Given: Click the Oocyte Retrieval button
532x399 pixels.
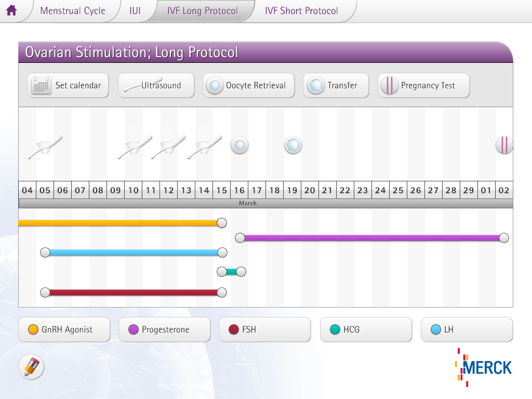Looking at the screenshot, I should 249,86.
